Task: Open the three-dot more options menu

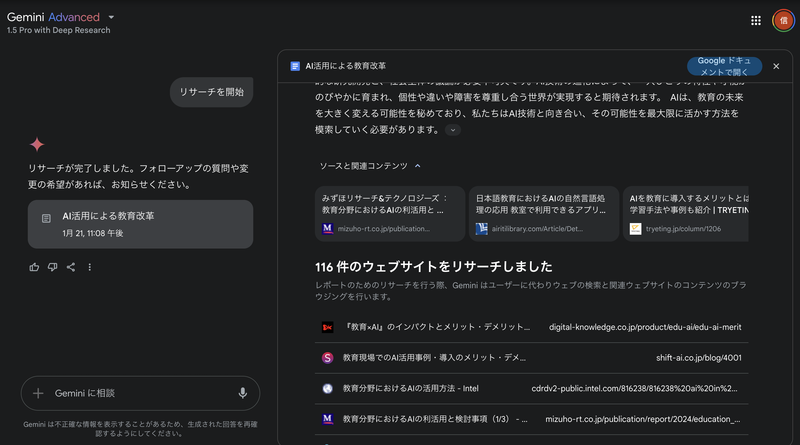Action: point(89,267)
